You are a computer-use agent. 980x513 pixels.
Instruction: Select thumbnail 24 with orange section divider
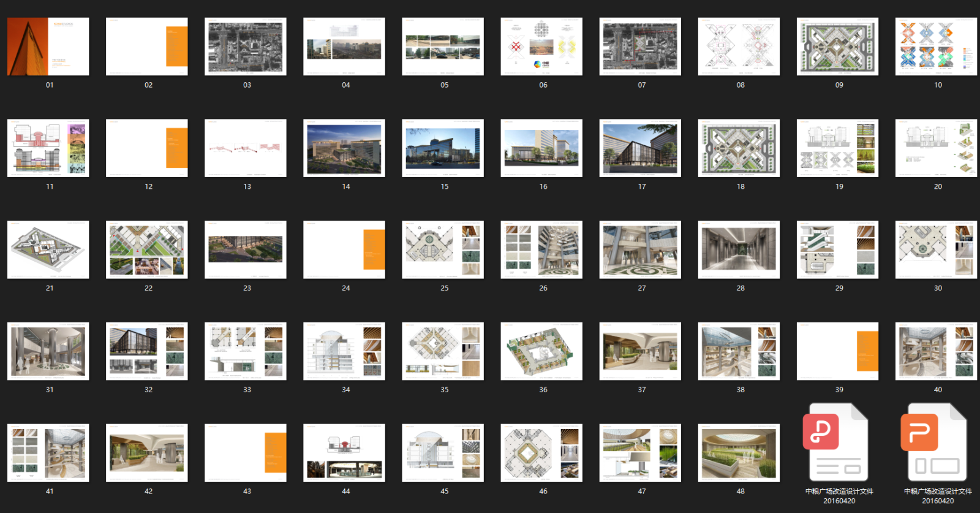coord(344,249)
